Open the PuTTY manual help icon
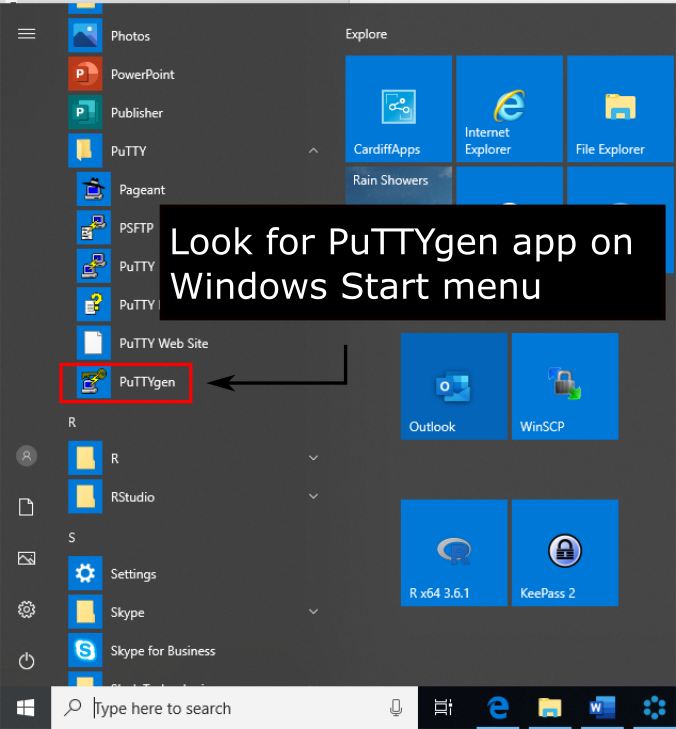 coord(93,304)
